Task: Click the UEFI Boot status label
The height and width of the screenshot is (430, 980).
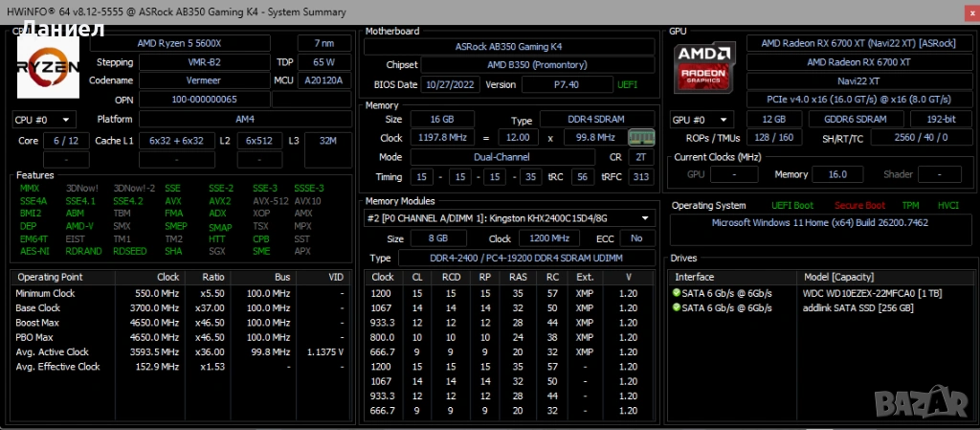Action: coord(792,205)
